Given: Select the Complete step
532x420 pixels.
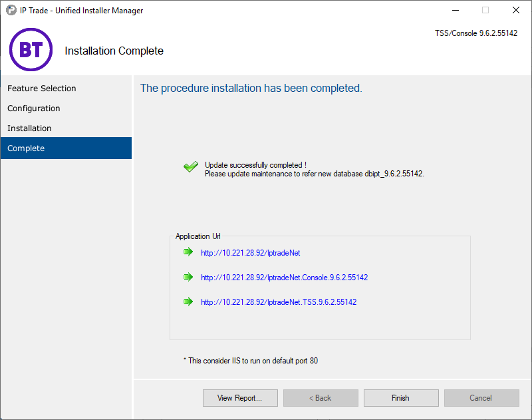Looking at the screenshot, I should (66, 148).
